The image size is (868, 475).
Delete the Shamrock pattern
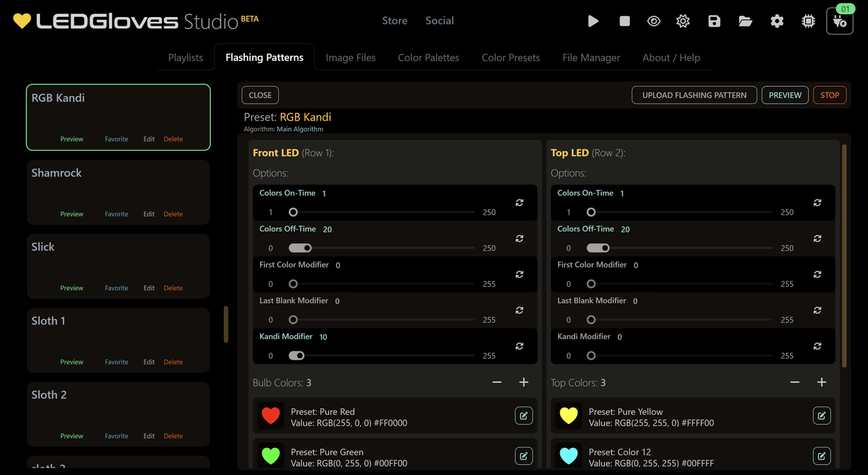pyautogui.click(x=173, y=214)
